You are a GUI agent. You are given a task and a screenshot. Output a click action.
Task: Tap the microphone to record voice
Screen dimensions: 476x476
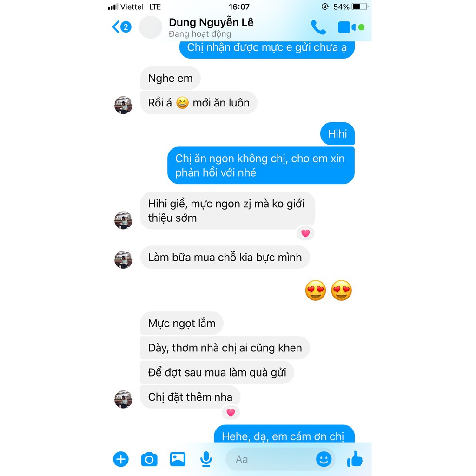[206, 459]
